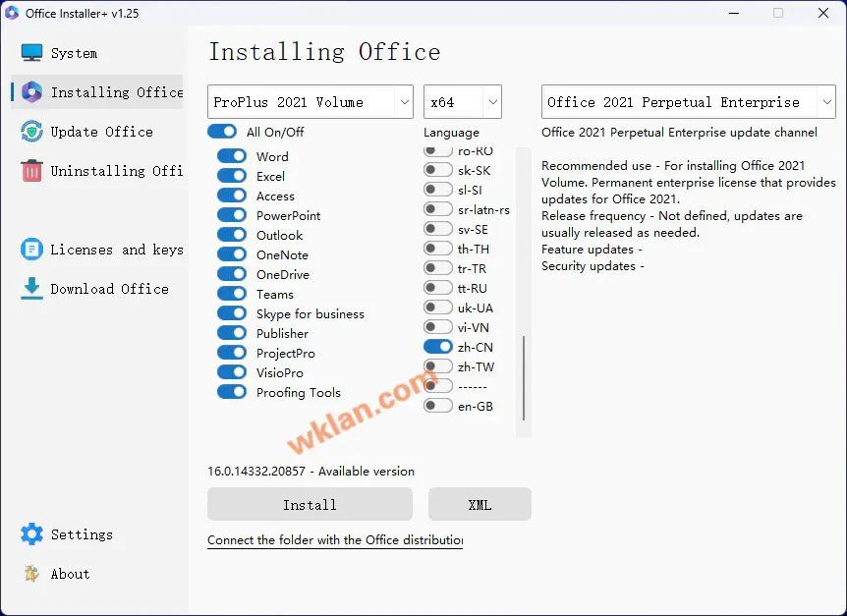Click the Office Installer+ title bar icon
Viewport: 847px width, 616px height.
tap(12, 13)
